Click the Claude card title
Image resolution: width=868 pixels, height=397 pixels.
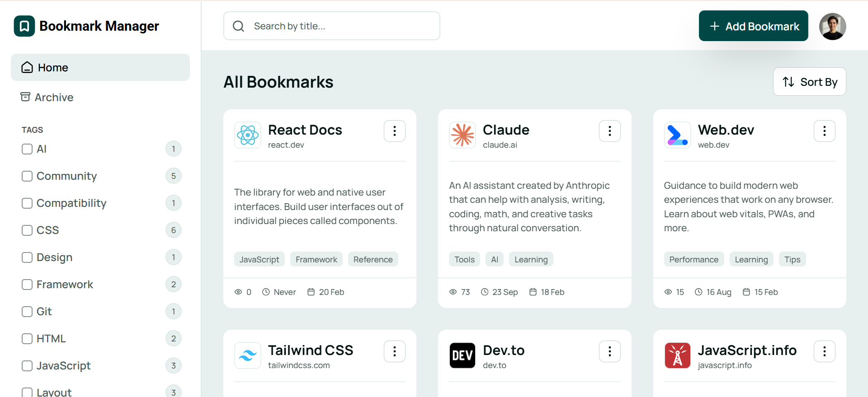pyautogui.click(x=506, y=130)
